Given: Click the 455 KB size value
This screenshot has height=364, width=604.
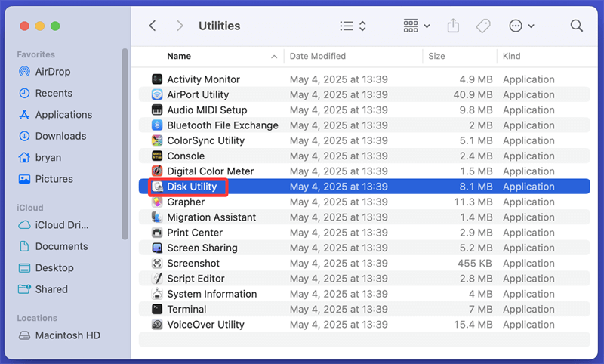Looking at the screenshot, I should pyautogui.click(x=475, y=264).
